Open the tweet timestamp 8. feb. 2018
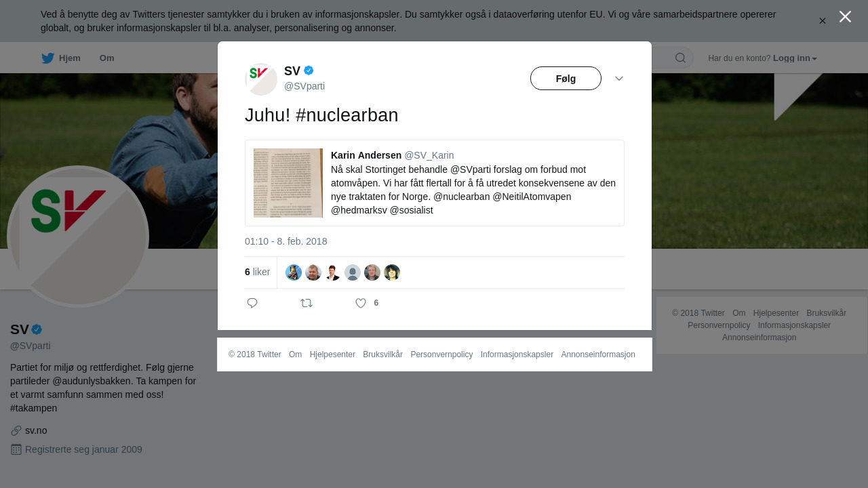 286,241
